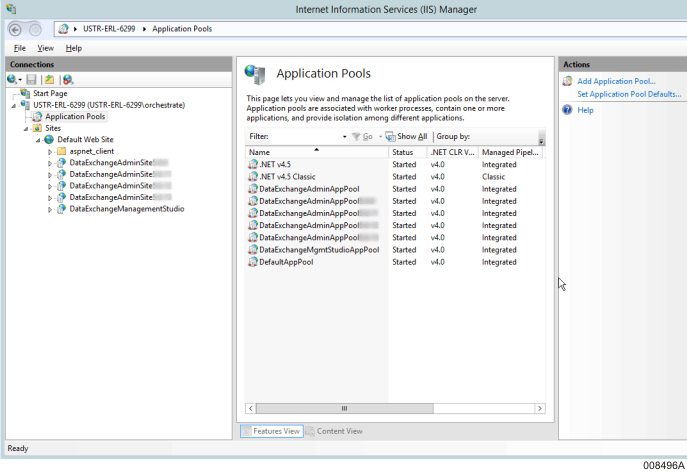Select the USTR-ERL-6299 server node
The image size is (687, 473).
click(x=109, y=105)
